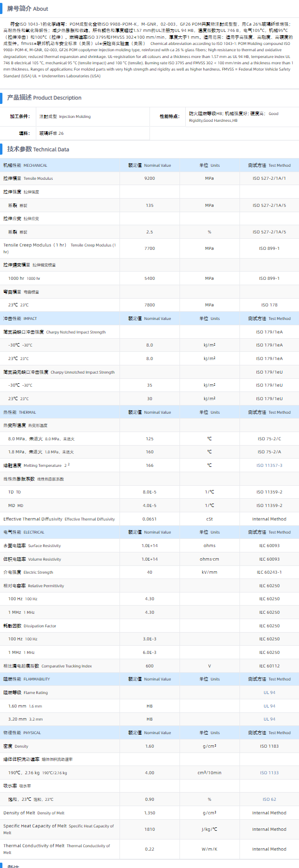Click the ohms-cm unit cell
This screenshot has width=299, height=868.
[x=209, y=559]
